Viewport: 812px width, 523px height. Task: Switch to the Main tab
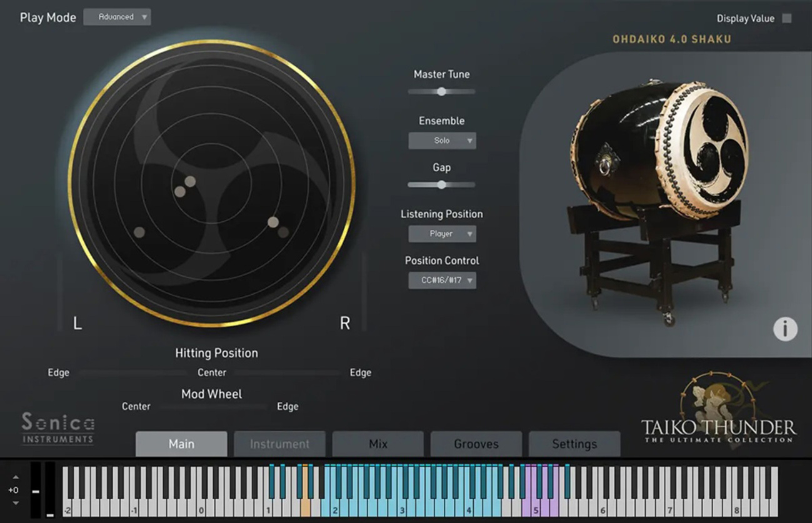(x=181, y=444)
